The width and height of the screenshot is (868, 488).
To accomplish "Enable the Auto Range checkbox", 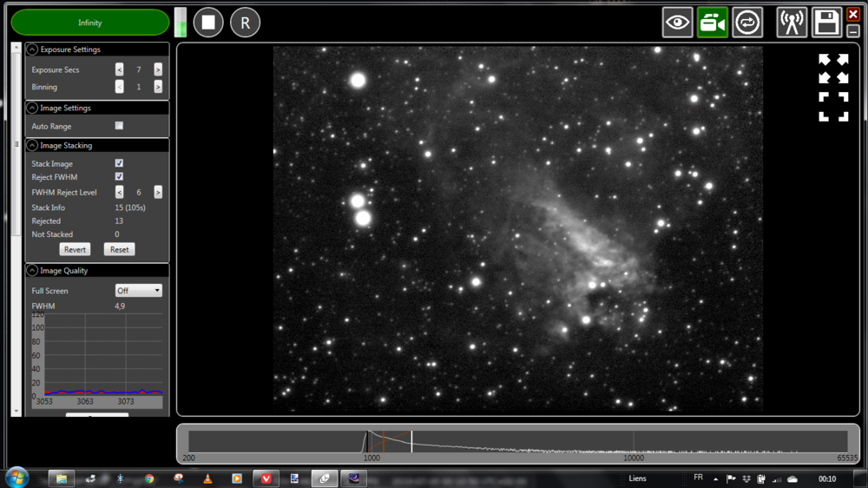I will pyautogui.click(x=119, y=126).
